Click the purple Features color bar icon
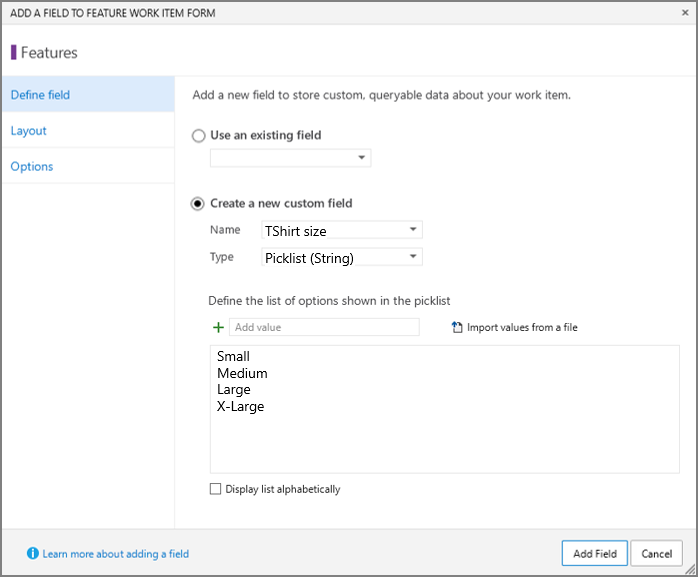The image size is (698, 577). coord(14,52)
